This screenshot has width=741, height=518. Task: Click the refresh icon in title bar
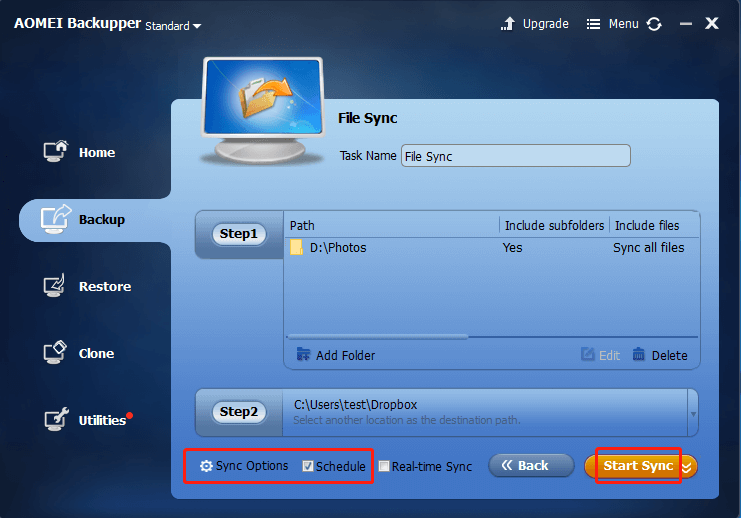pyautogui.click(x=655, y=24)
